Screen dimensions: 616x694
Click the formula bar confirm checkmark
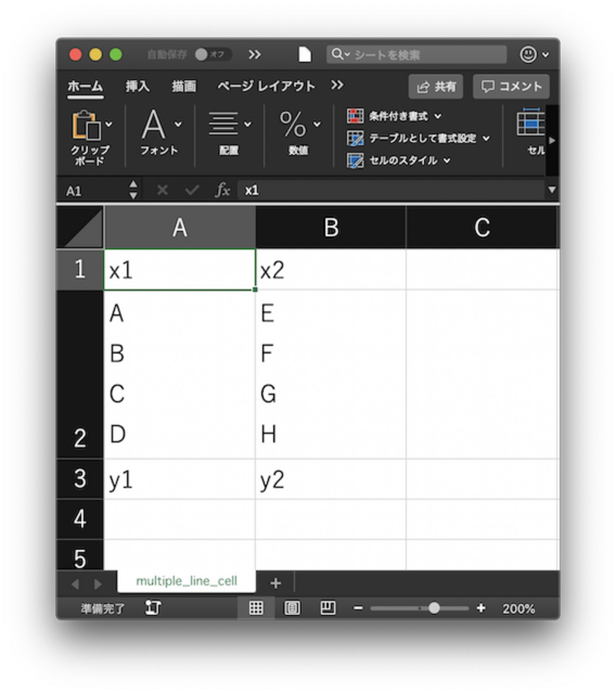click(191, 190)
